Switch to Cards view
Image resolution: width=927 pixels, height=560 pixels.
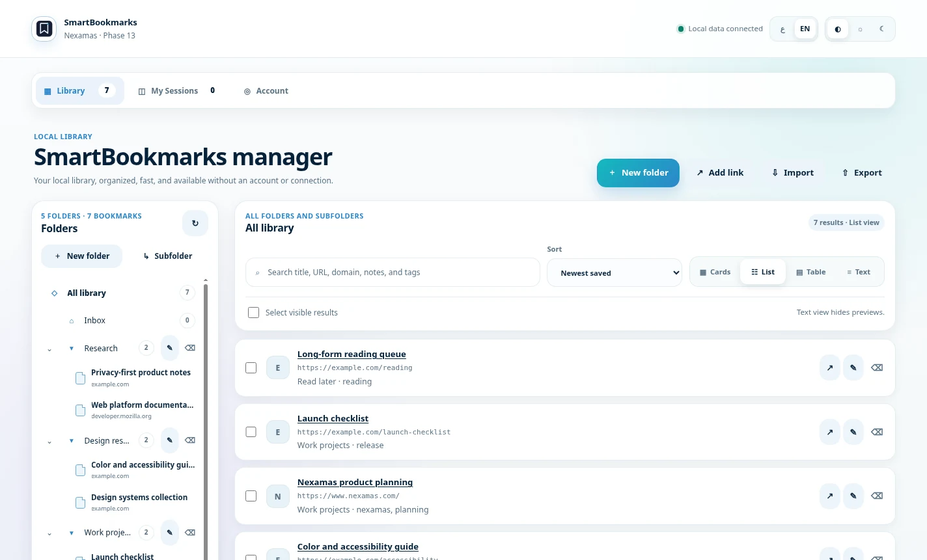pyautogui.click(x=715, y=273)
